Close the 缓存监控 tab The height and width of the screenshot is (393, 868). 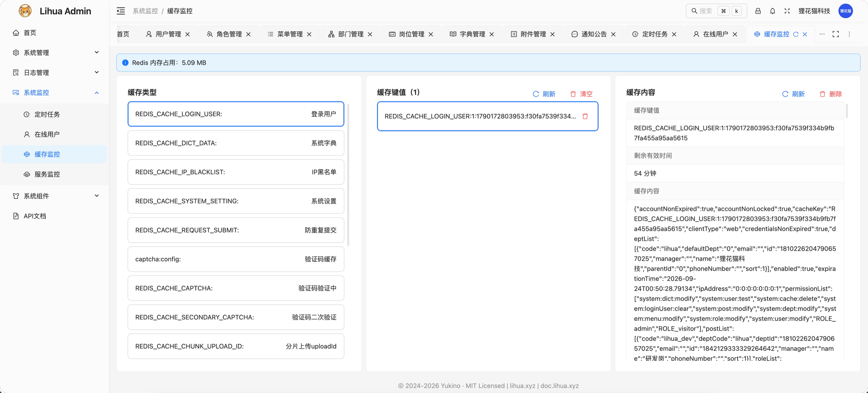point(805,34)
